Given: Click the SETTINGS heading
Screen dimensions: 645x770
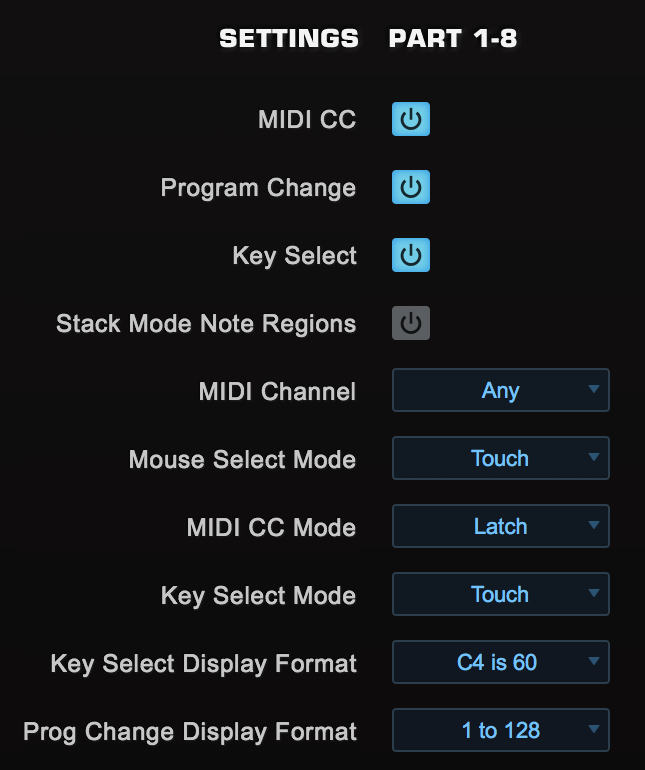Looking at the screenshot, I should (289, 39).
